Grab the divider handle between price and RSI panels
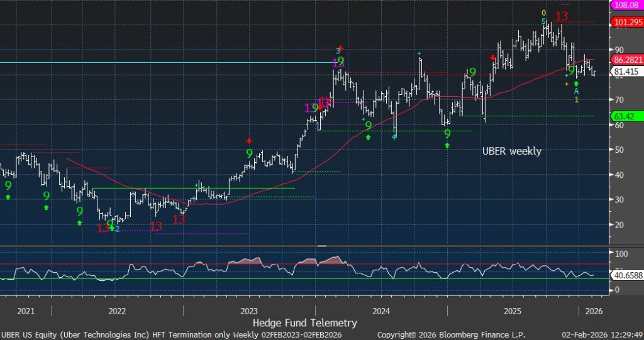 (322, 246)
